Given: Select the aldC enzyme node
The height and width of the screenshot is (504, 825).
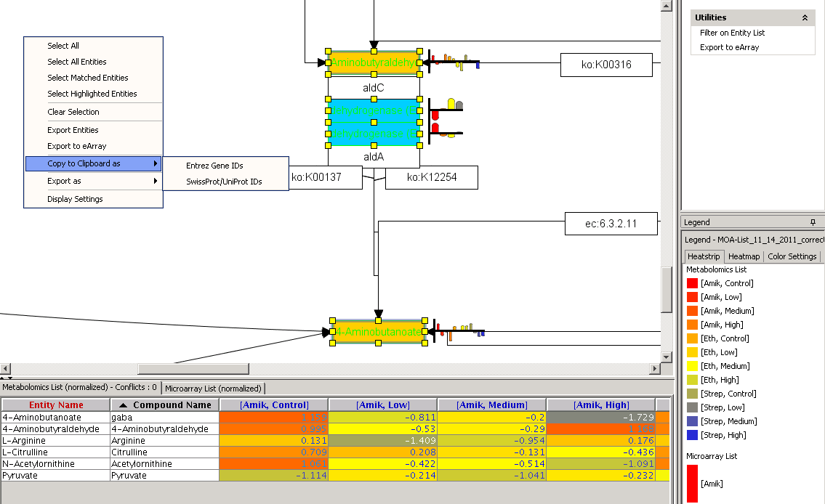Looking at the screenshot, I should [x=373, y=88].
